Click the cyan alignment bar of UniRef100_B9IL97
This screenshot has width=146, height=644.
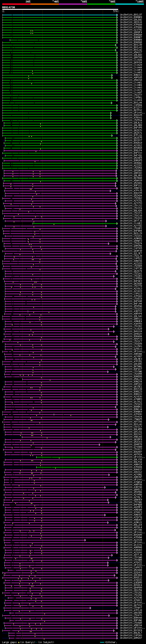(x=60, y=15)
